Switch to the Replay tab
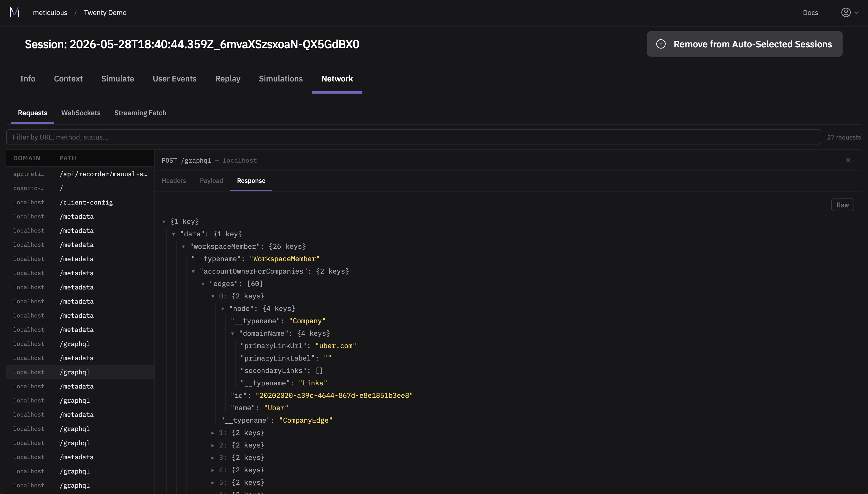 228,79
